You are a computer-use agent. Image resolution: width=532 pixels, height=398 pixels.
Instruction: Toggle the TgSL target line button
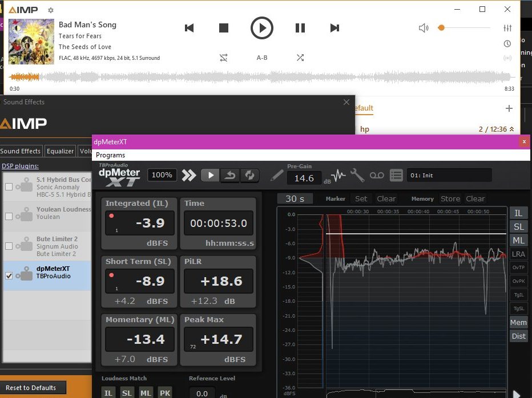pyautogui.click(x=518, y=308)
